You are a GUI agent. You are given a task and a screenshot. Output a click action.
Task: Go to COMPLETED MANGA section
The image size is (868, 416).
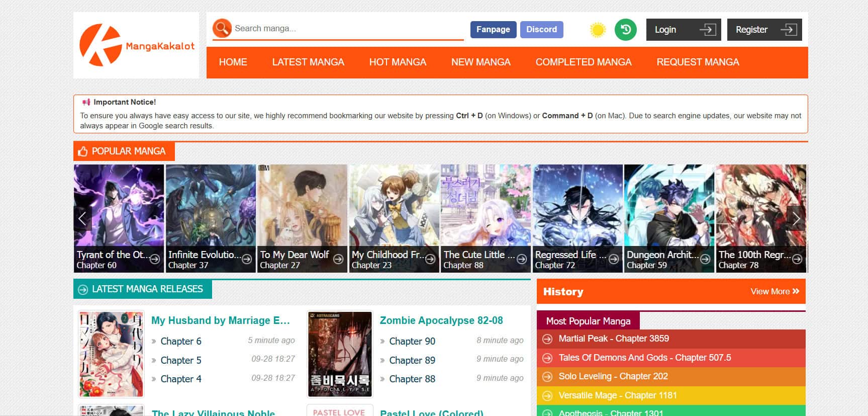[x=583, y=62]
